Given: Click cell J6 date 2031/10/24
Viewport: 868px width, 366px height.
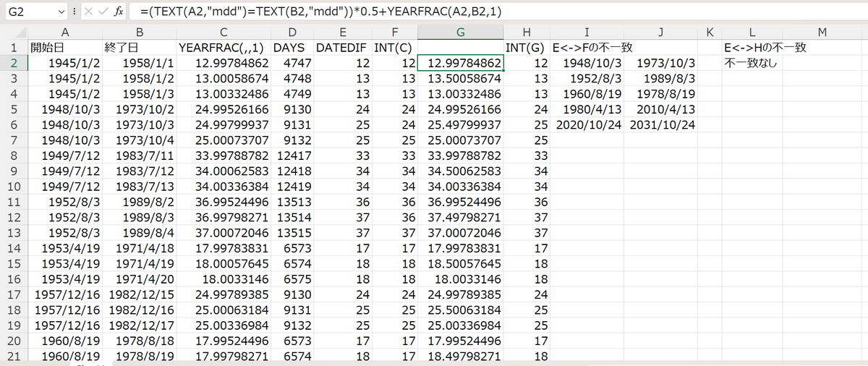Looking at the screenshot, I should coord(661,125).
